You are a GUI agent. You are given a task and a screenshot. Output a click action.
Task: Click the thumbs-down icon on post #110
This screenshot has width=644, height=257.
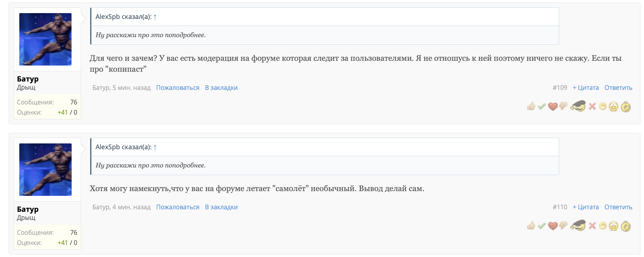pos(563,226)
